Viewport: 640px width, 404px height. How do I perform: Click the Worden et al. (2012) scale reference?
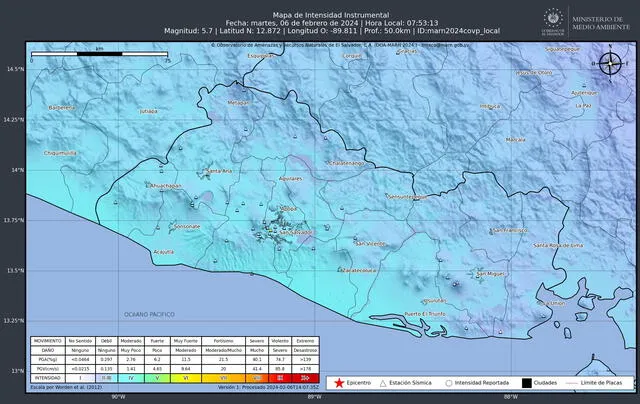click(x=68, y=387)
